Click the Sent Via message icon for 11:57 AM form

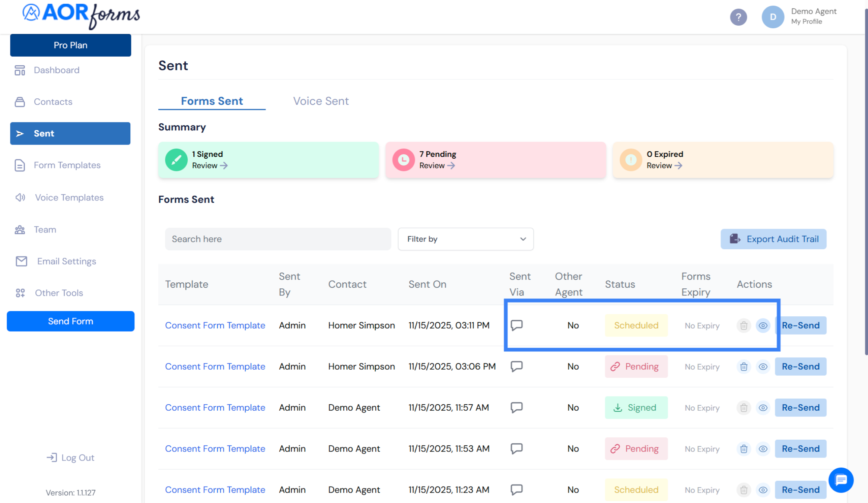click(516, 407)
